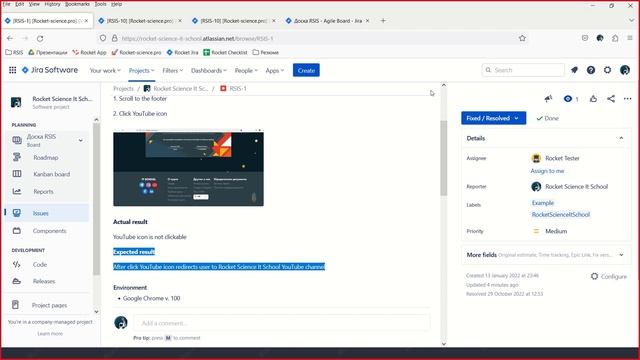Click in the Jira Search field
Viewport: 640px width, 360px height.
(x=523, y=70)
